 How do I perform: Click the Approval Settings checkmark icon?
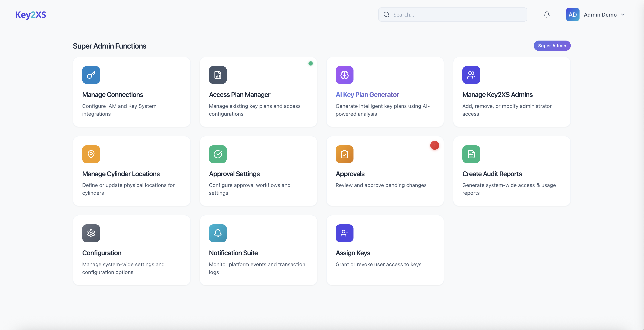coord(218,154)
